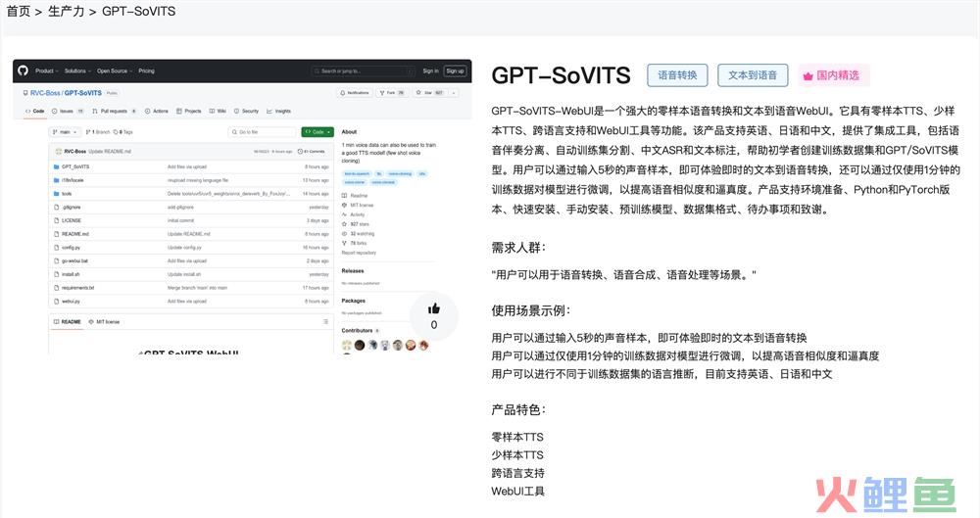Open the star list dropdown arrow
Screen dimensions: 980x518
coord(454,92)
